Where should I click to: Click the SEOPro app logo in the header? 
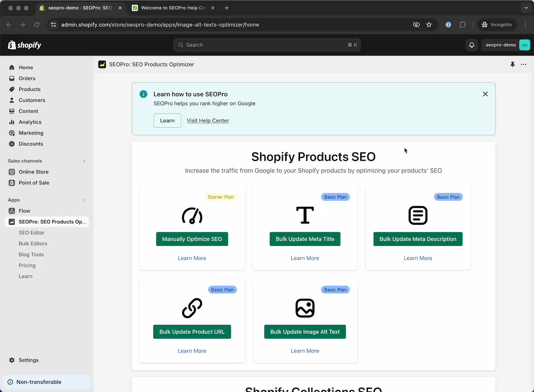click(x=102, y=64)
